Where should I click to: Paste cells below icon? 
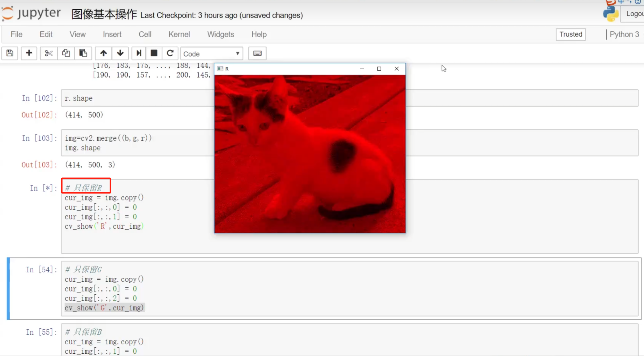pos(83,53)
